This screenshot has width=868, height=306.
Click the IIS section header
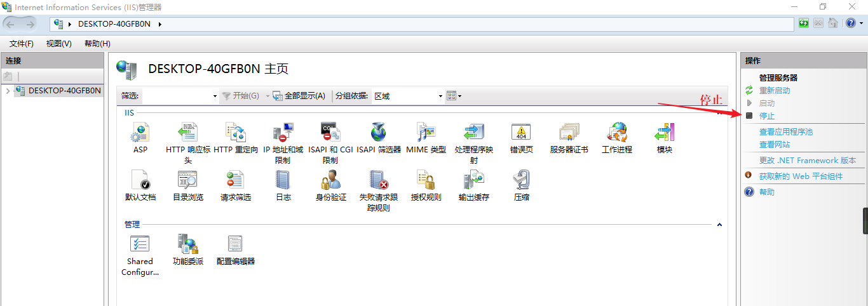tap(129, 113)
